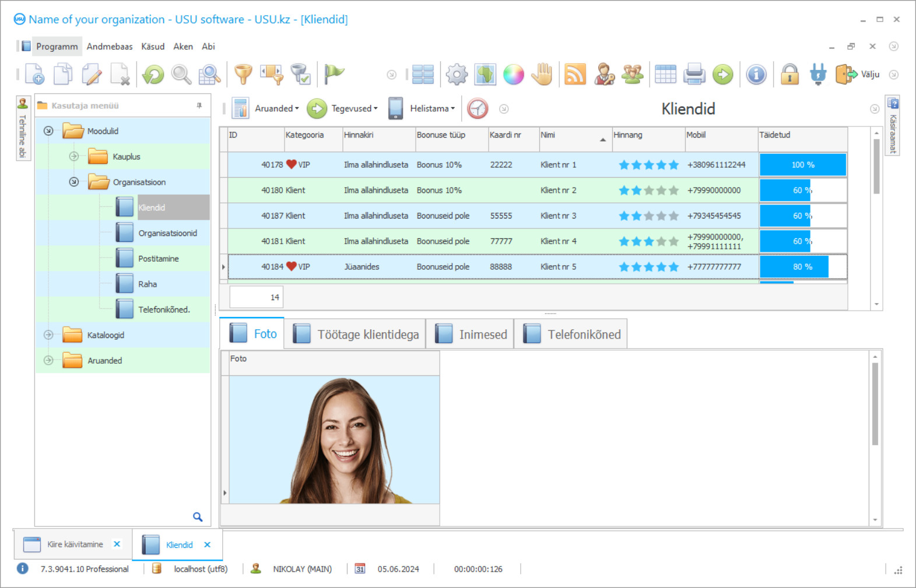The width and height of the screenshot is (916, 588).
Task: Click the green flag icon
Action: coord(334,74)
